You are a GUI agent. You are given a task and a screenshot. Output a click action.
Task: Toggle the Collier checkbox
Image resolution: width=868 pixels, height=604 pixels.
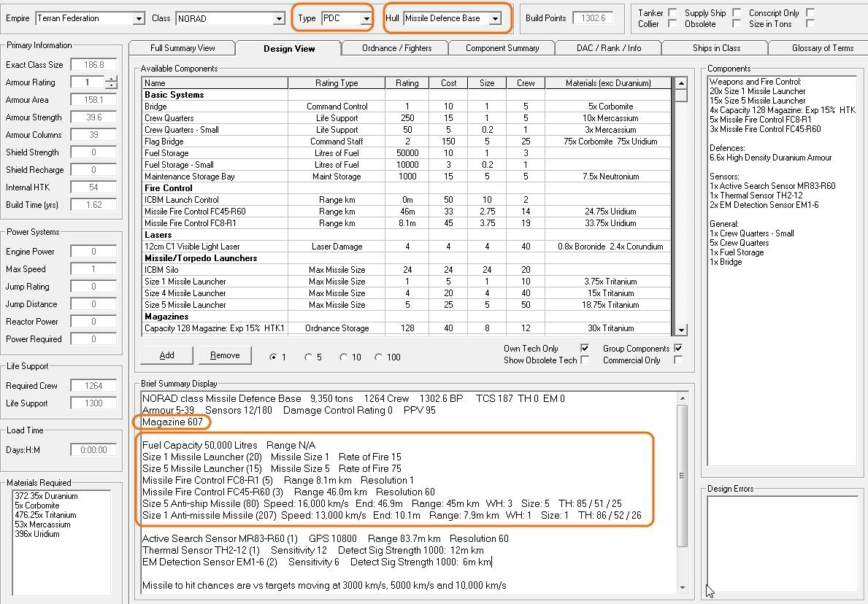tap(672, 24)
